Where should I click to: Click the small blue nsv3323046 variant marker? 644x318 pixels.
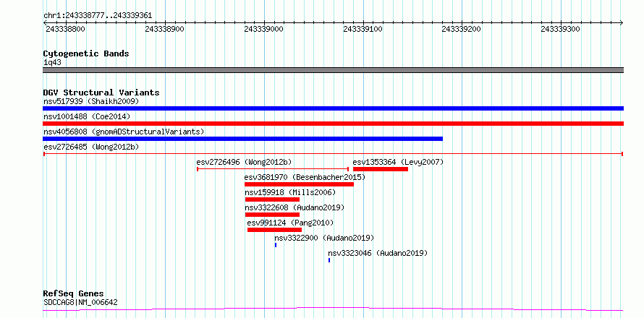(x=329, y=260)
